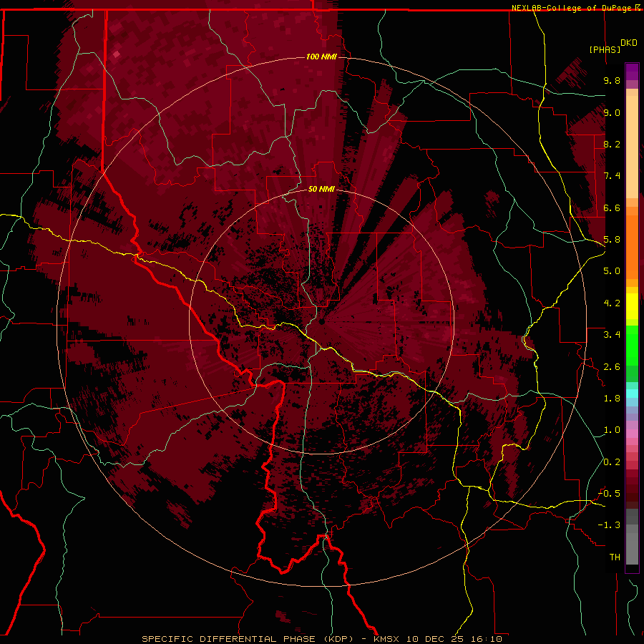Pick the cyan segment of the color bar
Image resolution: width=644 pixels, height=644 pixels.
coord(632,394)
